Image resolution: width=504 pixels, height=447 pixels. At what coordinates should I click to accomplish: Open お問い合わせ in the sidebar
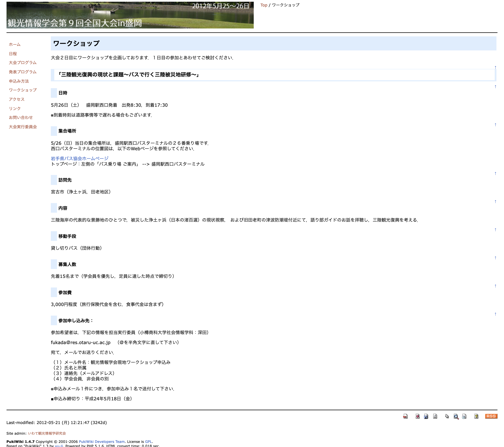pyautogui.click(x=21, y=117)
